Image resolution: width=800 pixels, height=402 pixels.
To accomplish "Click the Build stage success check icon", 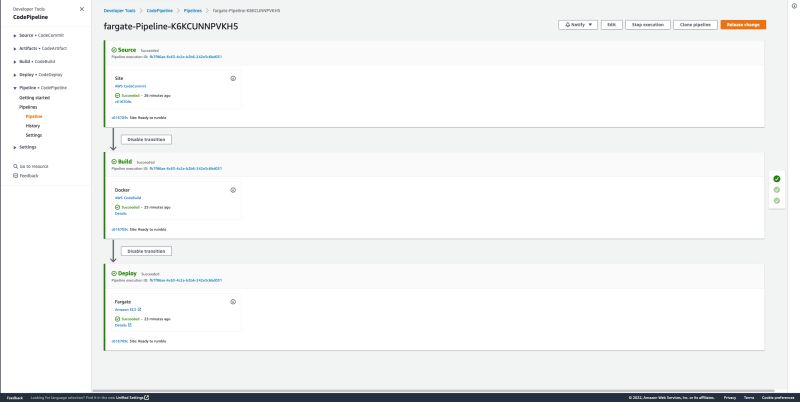I will tap(114, 162).
